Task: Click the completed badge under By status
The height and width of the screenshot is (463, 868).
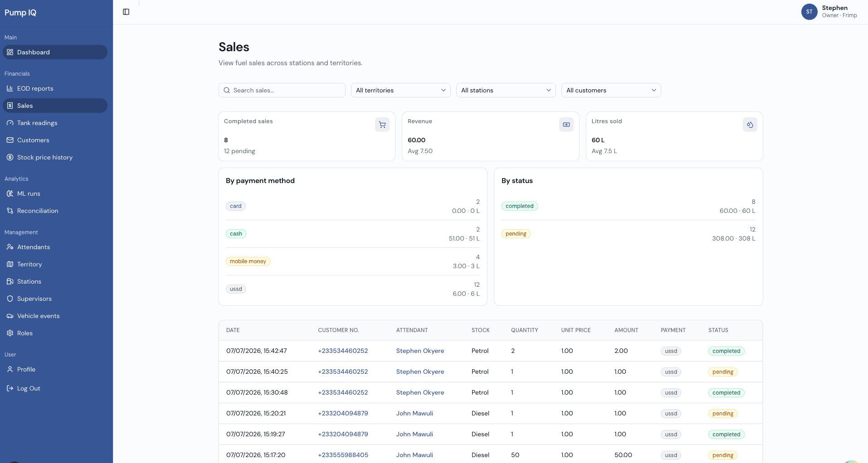Action: tap(520, 206)
